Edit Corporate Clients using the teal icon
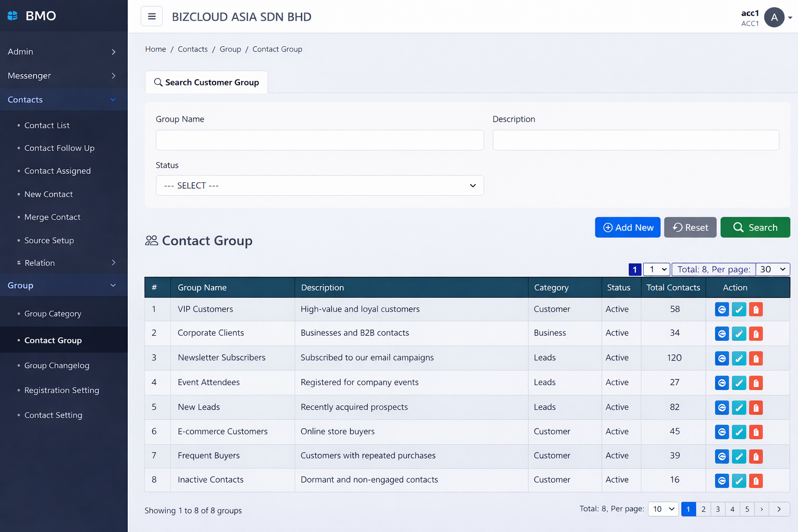The width and height of the screenshot is (798, 532). coord(739,334)
